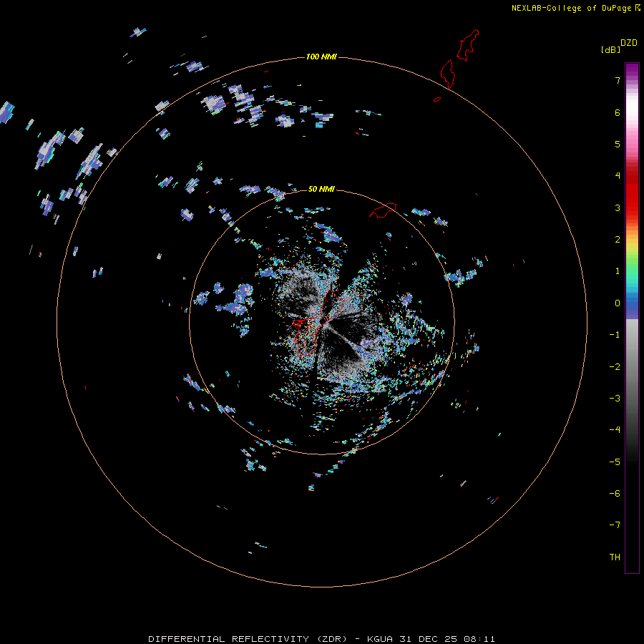
Task: Click the topmost red island outline at upper right
Action: tap(468, 45)
